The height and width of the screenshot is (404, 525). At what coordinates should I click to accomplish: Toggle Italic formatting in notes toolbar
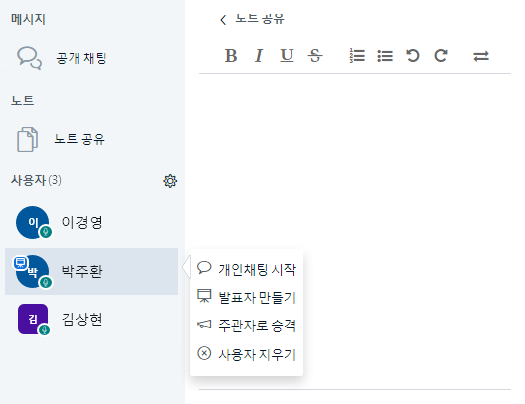click(259, 56)
